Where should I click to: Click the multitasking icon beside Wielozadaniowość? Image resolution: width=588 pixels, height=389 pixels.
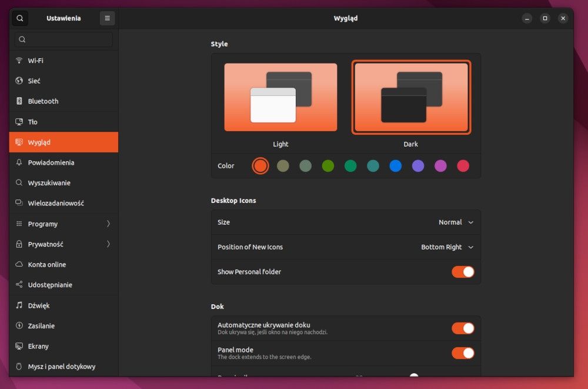tap(19, 203)
